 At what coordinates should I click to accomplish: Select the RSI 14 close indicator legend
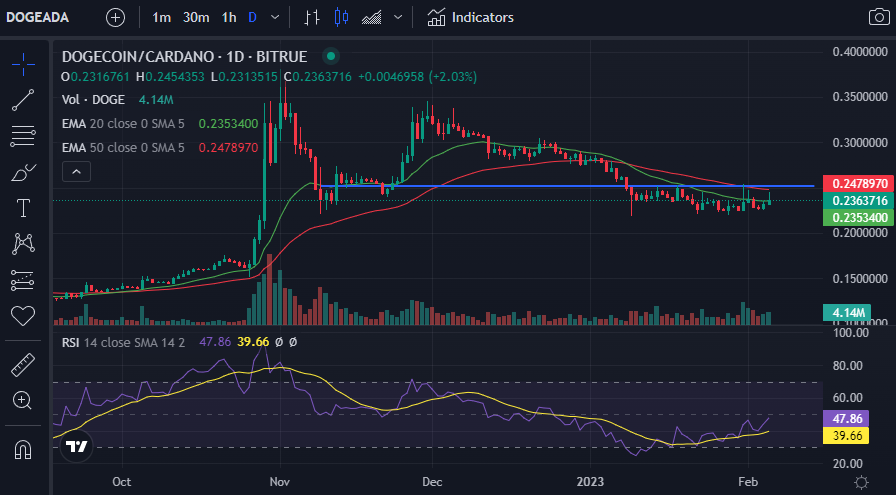(123, 342)
